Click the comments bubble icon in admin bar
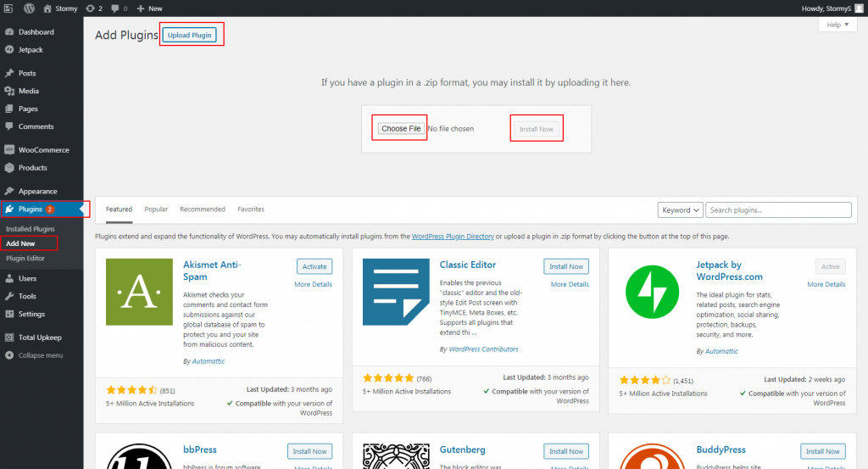 click(x=118, y=8)
